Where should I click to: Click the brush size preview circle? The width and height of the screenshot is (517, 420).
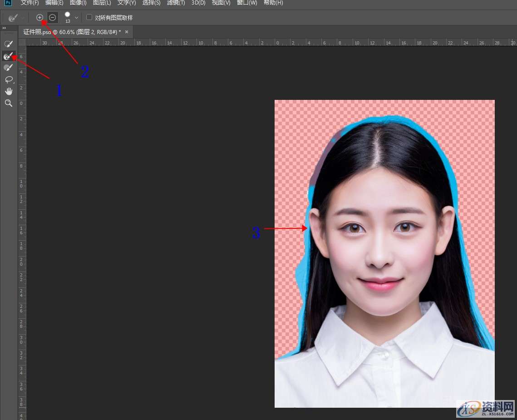68,15
